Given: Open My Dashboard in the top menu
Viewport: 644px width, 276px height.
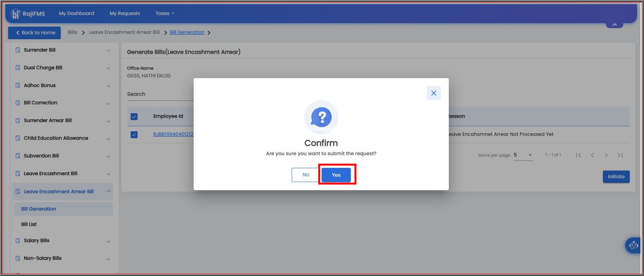Looking at the screenshot, I should coord(76,13).
